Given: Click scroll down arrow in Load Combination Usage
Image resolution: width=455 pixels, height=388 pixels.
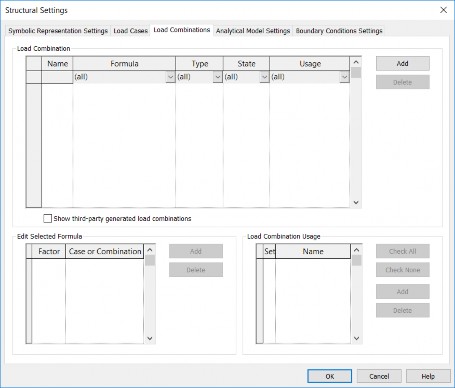Looking at the screenshot, I should coord(356,338).
